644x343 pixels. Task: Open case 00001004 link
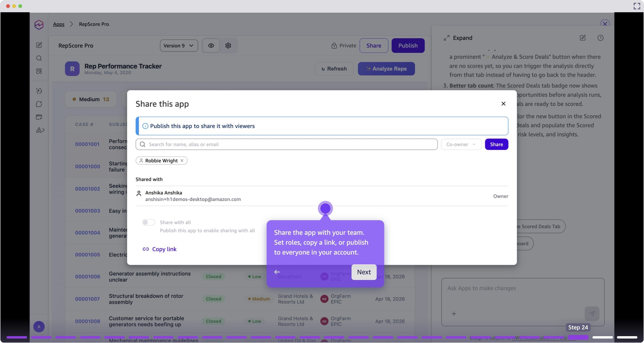point(87,233)
